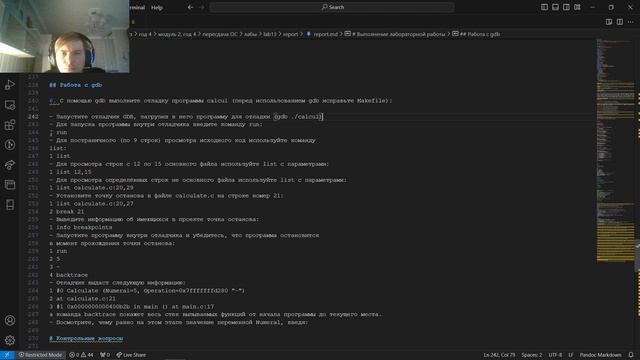Start Live Share from status bar
This screenshot has height=360, width=640.
point(131,355)
